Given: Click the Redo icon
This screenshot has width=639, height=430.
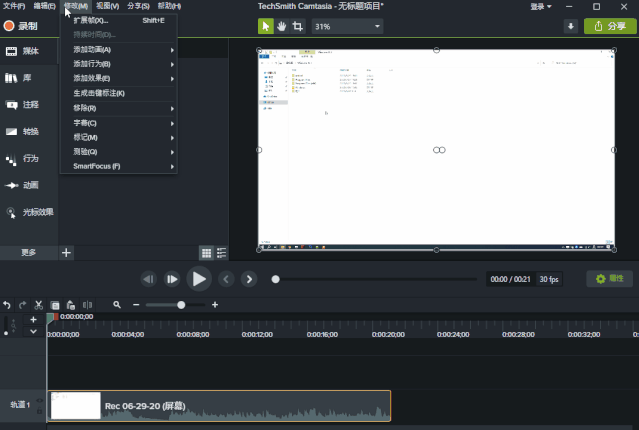Looking at the screenshot, I should (x=23, y=305).
